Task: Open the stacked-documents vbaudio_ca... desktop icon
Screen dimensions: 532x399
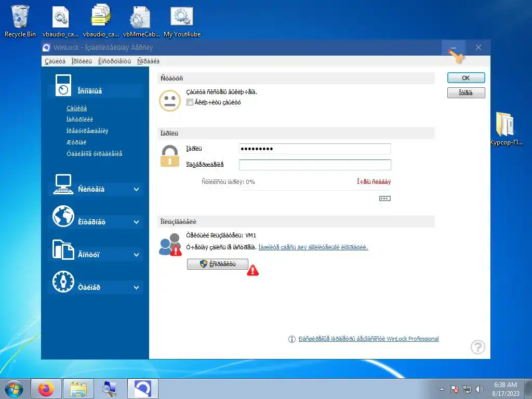Action: pyautogui.click(x=101, y=21)
